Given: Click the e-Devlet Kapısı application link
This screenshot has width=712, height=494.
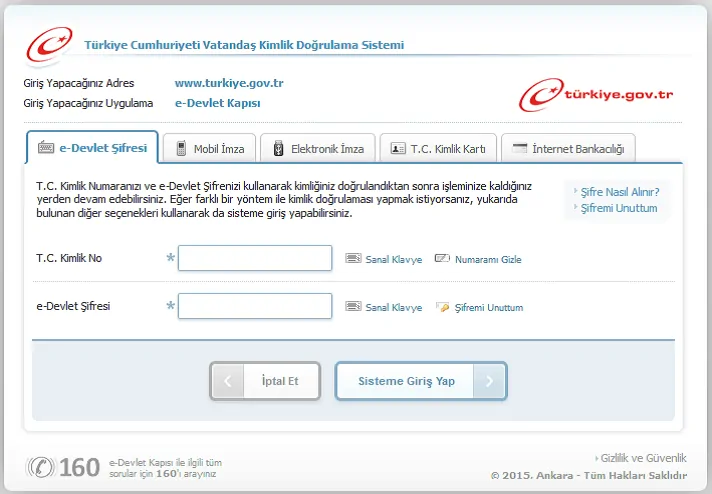Looking at the screenshot, I should click(x=218, y=103).
